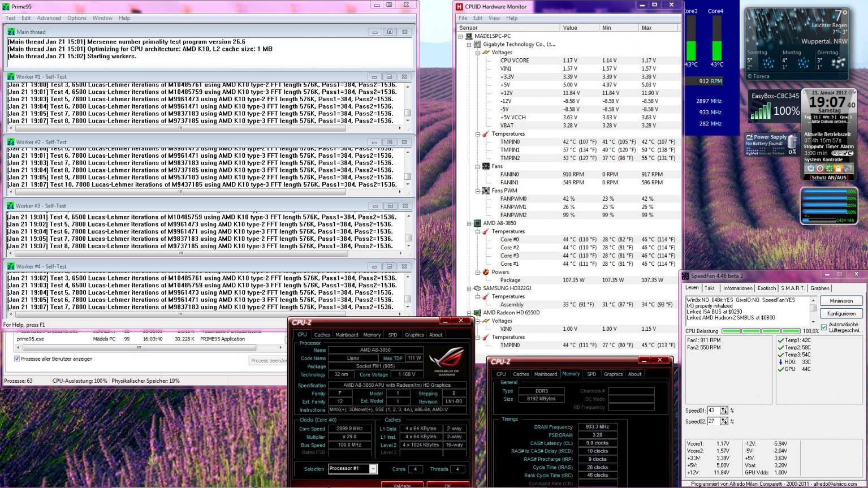Click the Speed01 spinner arrows in SpeedFan
868x488 pixels.
point(724,411)
